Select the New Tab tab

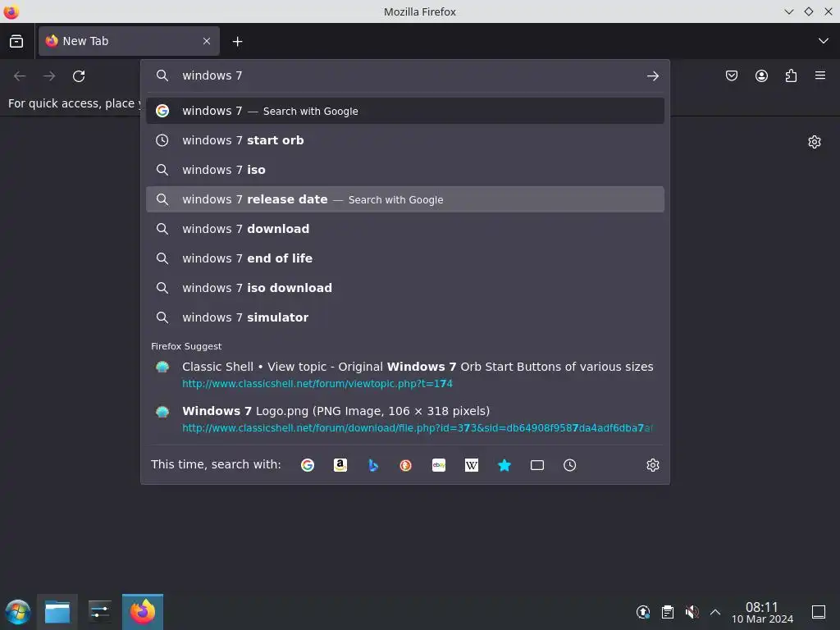(129, 41)
